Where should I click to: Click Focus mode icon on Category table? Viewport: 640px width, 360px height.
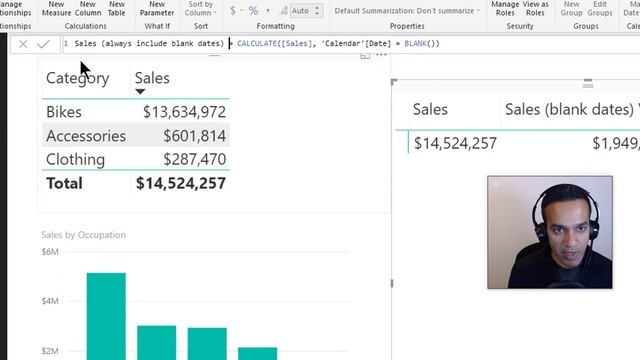[x=365, y=55]
